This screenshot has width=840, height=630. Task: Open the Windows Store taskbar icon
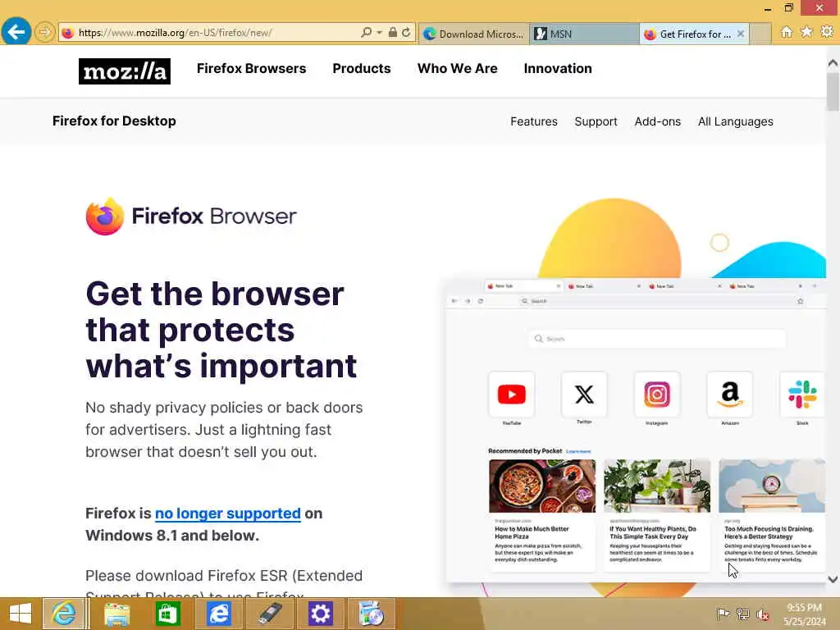click(x=167, y=614)
